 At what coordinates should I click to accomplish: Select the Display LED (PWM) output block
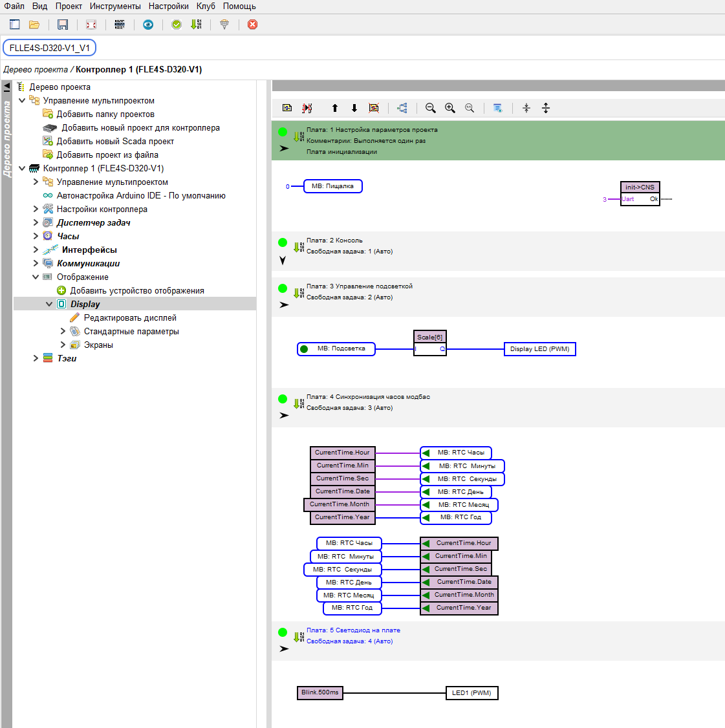(x=539, y=349)
